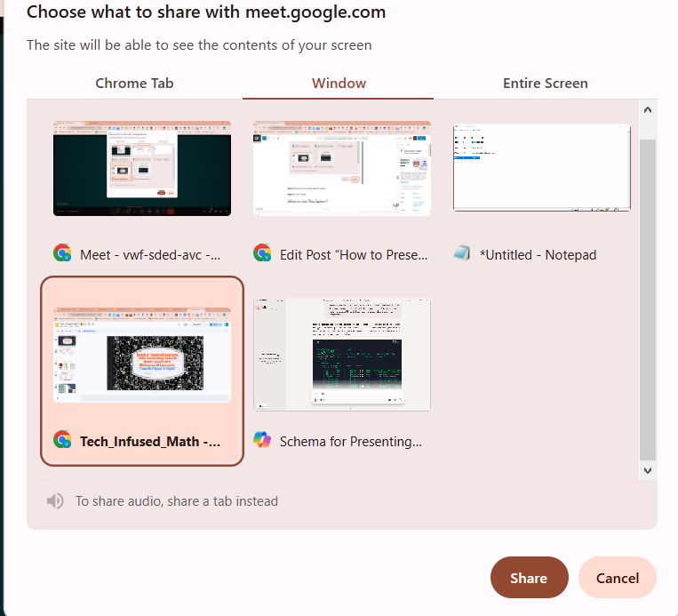Click the Notepad icon beside Untitled - Notepad
The height and width of the screenshot is (616, 678).
coord(462,253)
